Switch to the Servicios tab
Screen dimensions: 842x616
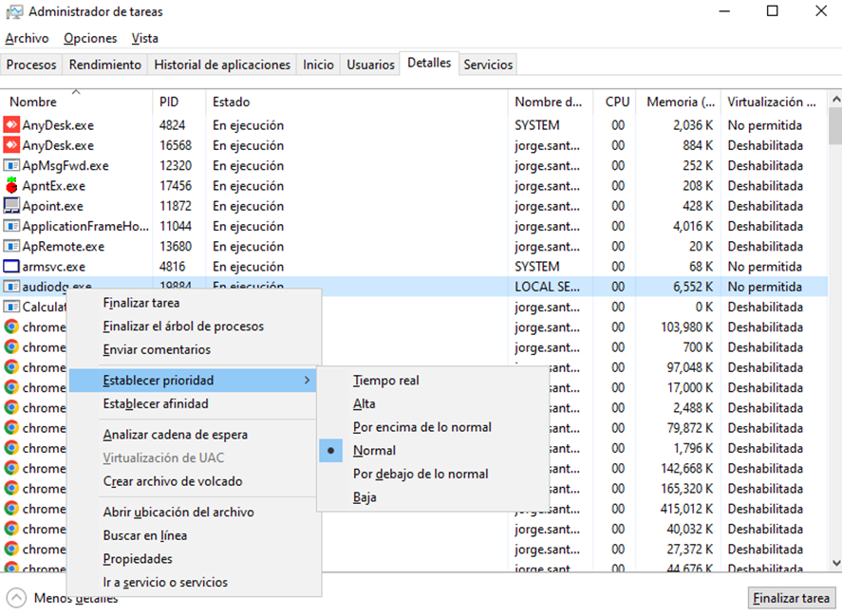pos(488,65)
